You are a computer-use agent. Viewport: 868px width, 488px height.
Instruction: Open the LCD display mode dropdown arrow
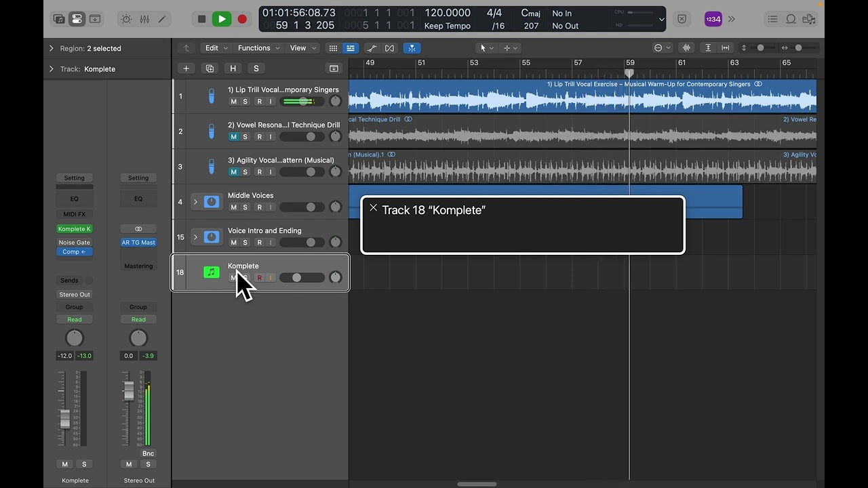pos(662,20)
